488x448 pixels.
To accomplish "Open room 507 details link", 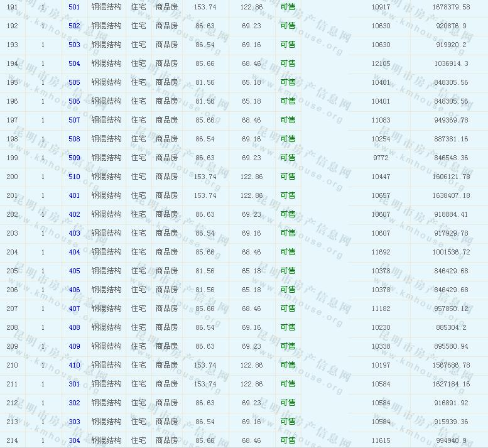I will [74, 120].
